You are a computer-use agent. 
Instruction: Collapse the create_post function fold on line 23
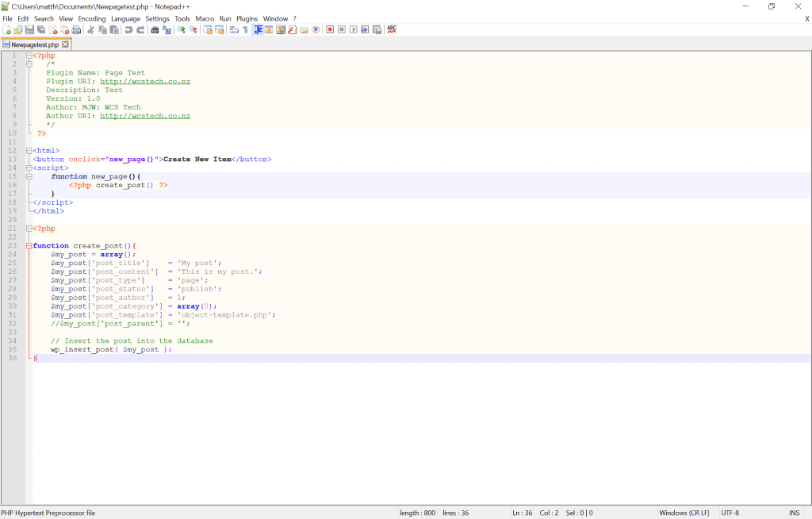[x=29, y=246]
